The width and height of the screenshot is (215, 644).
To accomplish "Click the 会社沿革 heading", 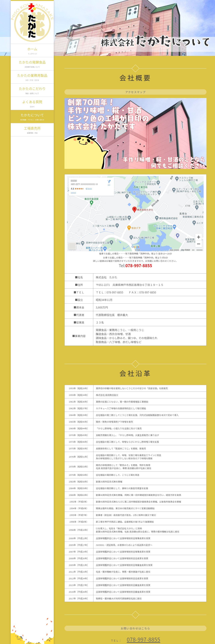I will click(135, 373).
